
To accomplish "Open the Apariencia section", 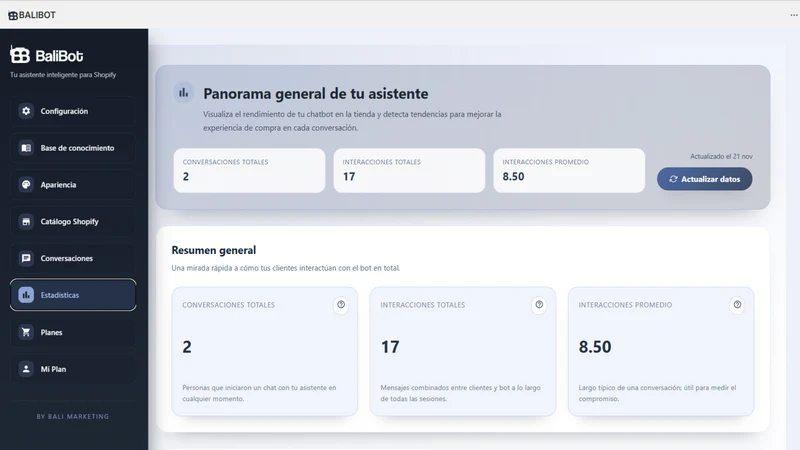I will pyautogui.click(x=73, y=185).
